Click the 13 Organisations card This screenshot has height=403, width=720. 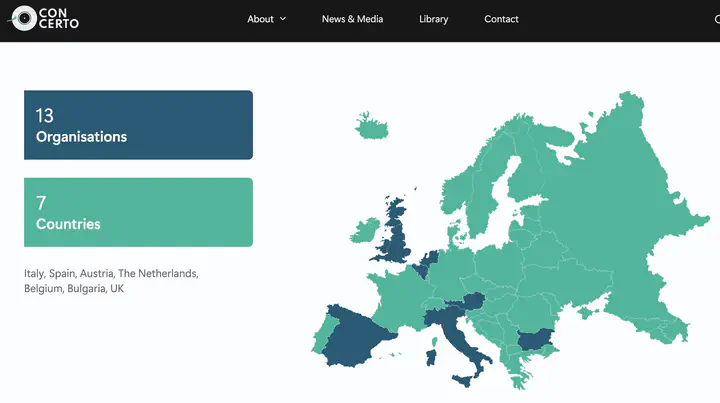[138, 125]
